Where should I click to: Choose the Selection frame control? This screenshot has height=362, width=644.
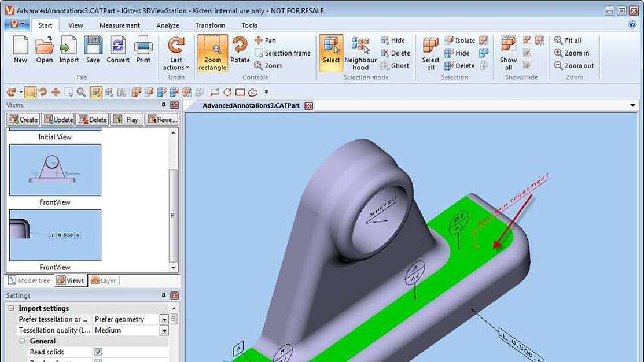(282, 53)
